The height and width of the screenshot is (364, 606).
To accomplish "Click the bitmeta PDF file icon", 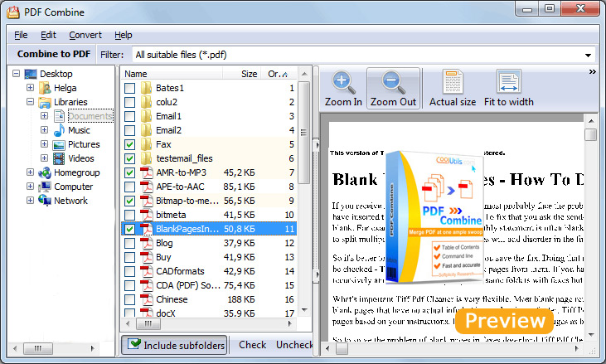I will coord(147,215).
